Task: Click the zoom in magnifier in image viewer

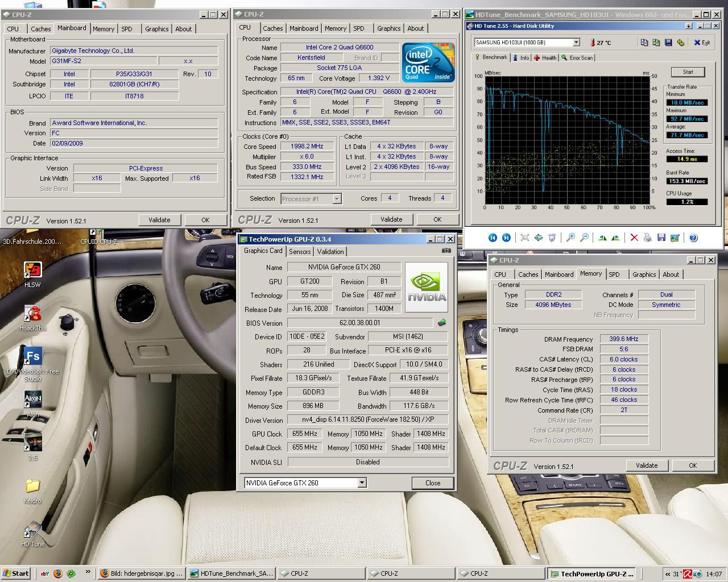Action: click(x=570, y=238)
